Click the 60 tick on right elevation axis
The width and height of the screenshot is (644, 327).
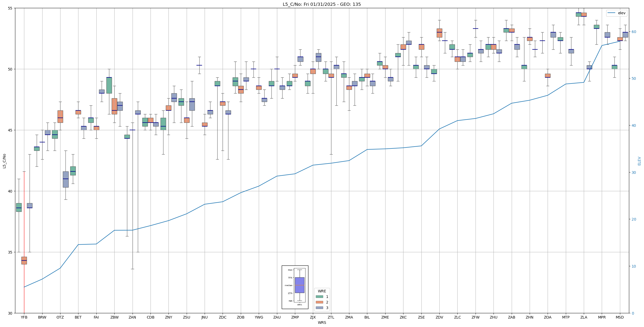tap(633, 32)
